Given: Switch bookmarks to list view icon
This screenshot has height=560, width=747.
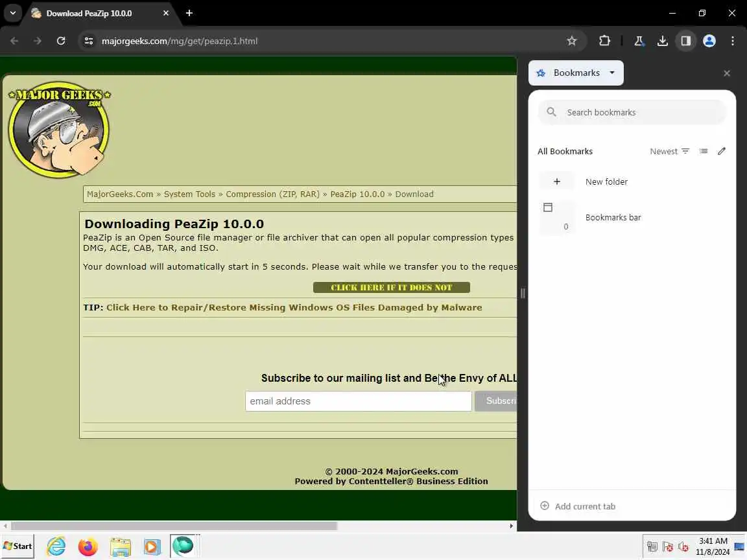Looking at the screenshot, I should click(704, 152).
